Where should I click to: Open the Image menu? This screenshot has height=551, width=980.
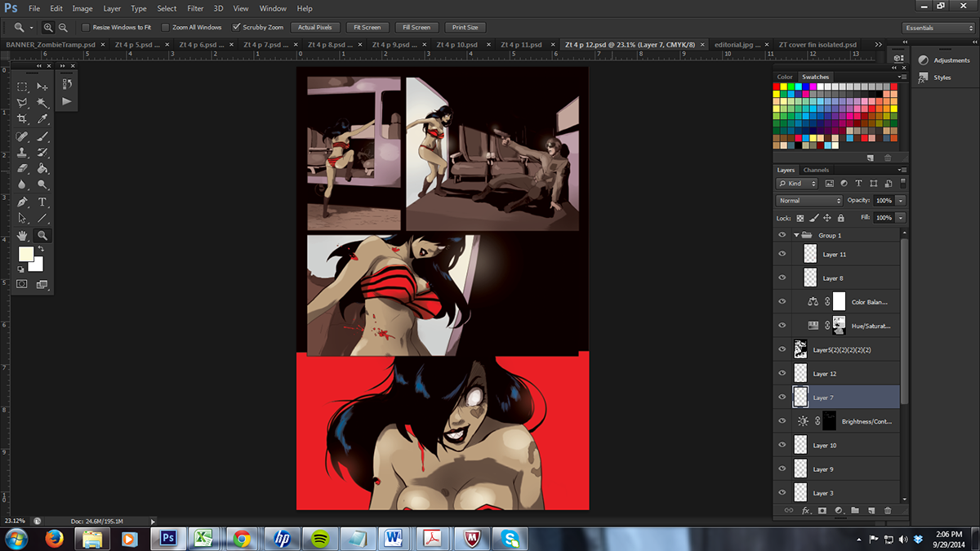point(82,8)
